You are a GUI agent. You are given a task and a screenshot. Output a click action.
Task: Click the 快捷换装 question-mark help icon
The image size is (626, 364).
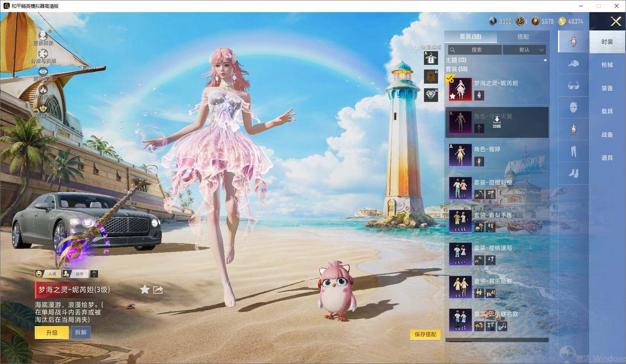[417, 47]
